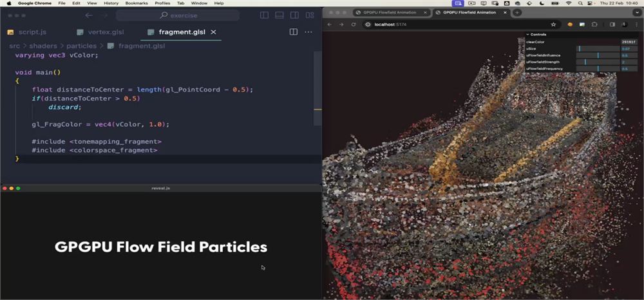This screenshot has width=644, height=300.
Task: Toggle the bottom panel layout icon
Action: (x=279, y=15)
